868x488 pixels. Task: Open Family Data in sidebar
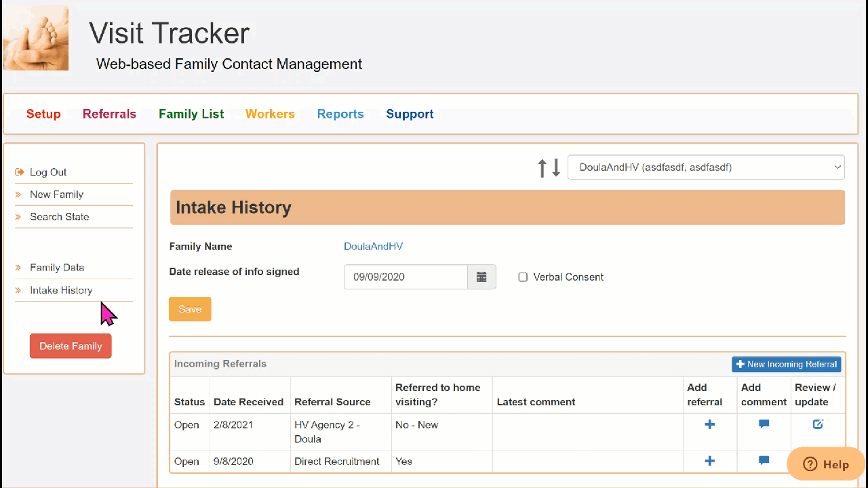[57, 268]
